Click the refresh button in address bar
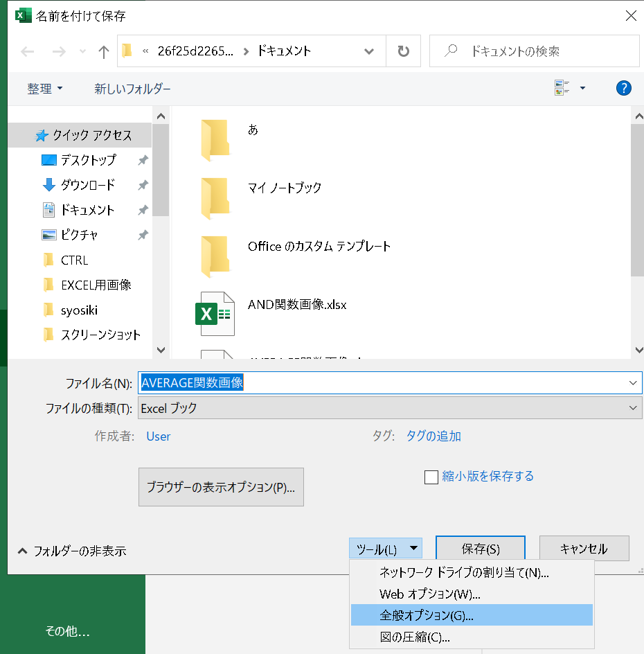This screenshot has height=654, width=644. [x=403, y=51]
